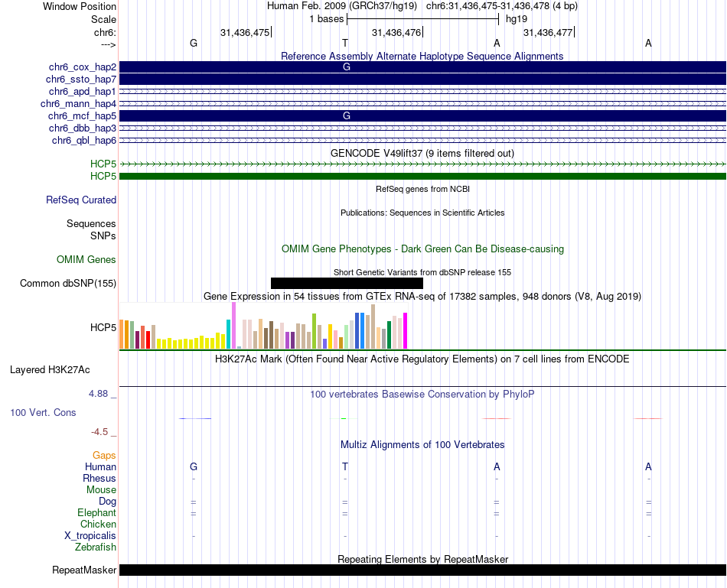Click the black dbSNP variant block
727x588 pixels.
pyautogui.click(x=347, y=283)
